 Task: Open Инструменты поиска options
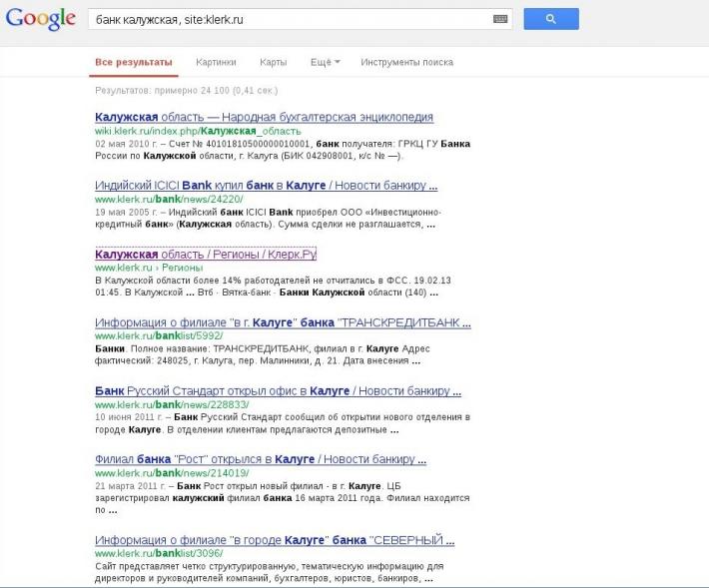[x=407, y=62]
